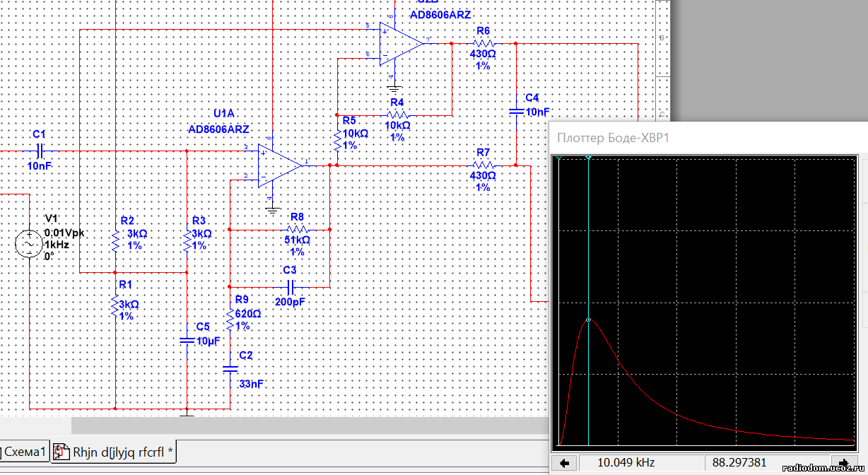Select the C5 capacitor symbol
The image size is (868, 475).
pos(186,340)
